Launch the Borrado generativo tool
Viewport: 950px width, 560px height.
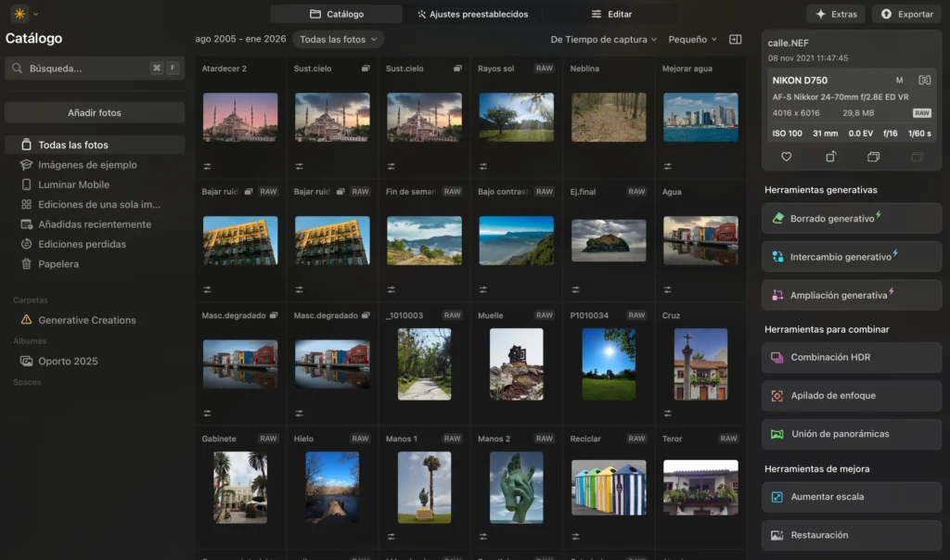(852, 219)
